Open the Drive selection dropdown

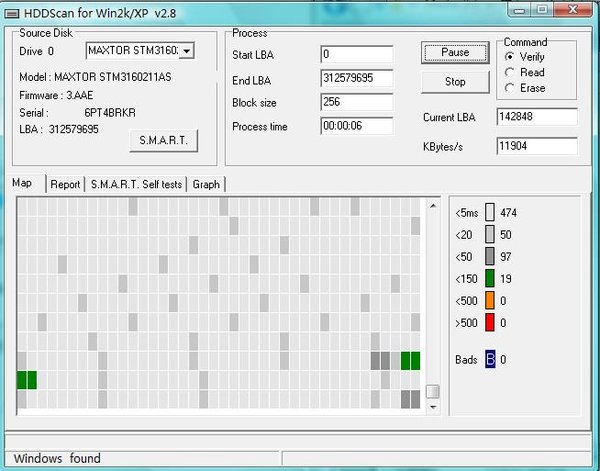point(187,51)
